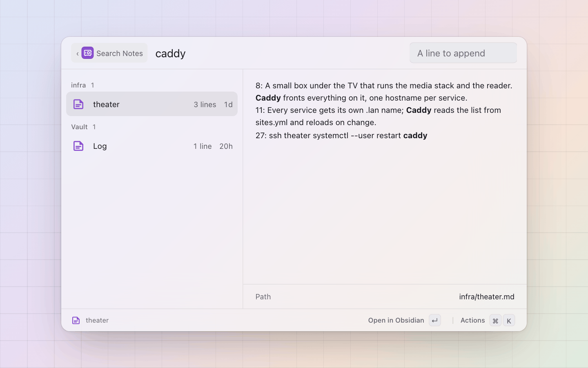Select the Log note result
This screenshot has height=368, width=588.
tap(152, 146)
